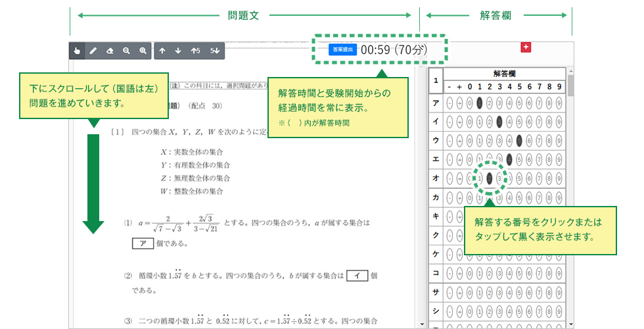Click answer box イ in question (2)
Viewport: 644px width, 329px height.
(357, 276)
